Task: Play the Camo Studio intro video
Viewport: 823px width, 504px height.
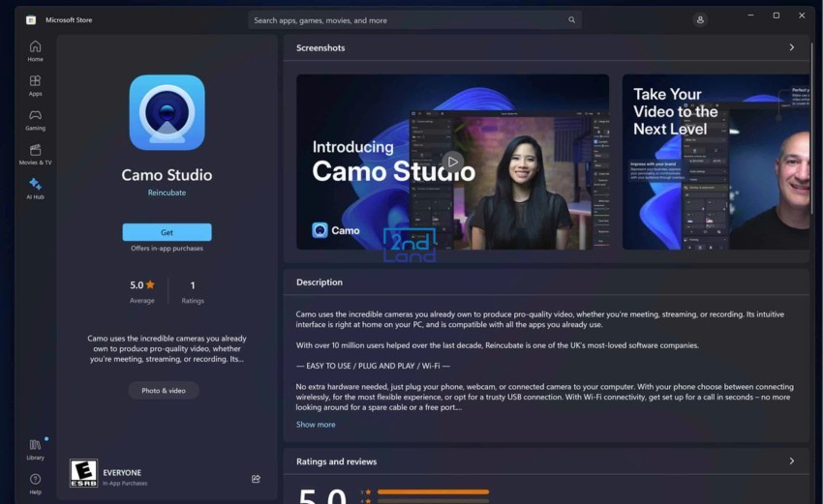Action: pyautogui.click(x=452, y=162)
